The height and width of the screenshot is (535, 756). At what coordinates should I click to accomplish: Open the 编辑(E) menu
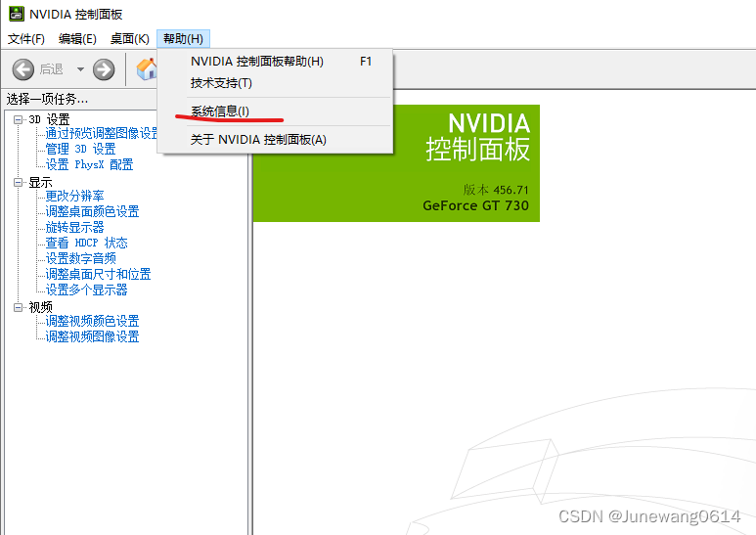click(x=77, y=38)
